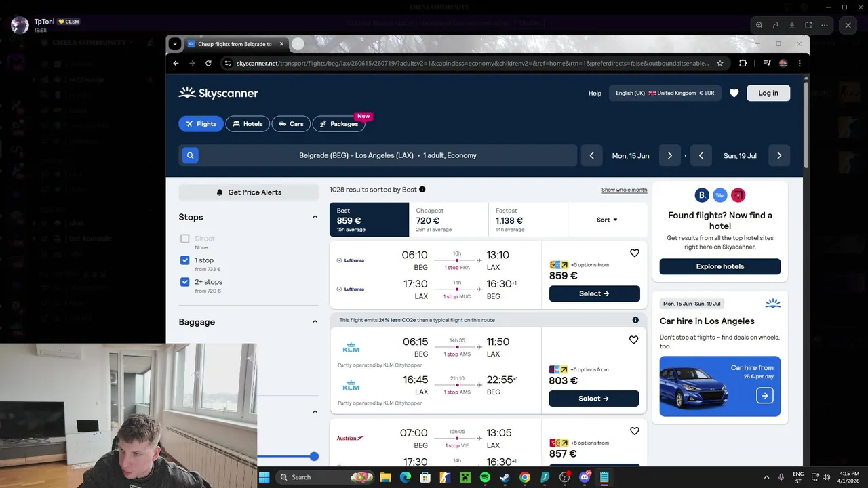
Task: Switch to the Cars tab
Action: coord(291,124)
